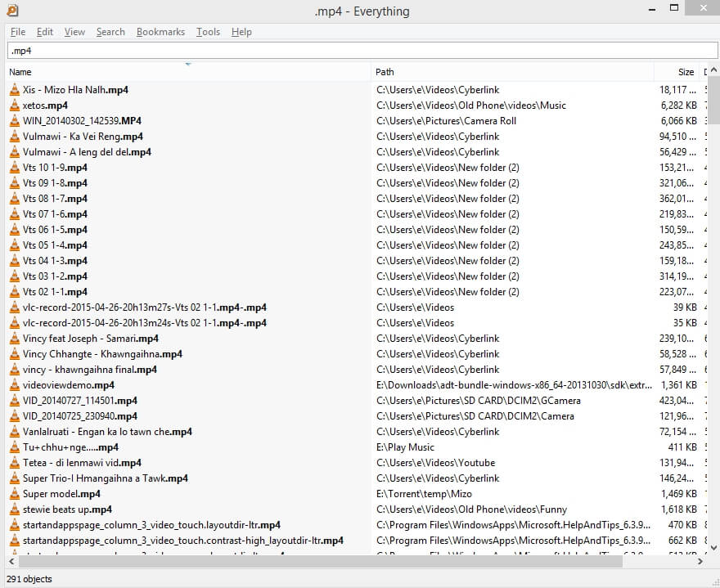Click VLC icon of vincy - khawngaihna final.mp4
This screenshot has width=720, height=588.
pos(15,370)
